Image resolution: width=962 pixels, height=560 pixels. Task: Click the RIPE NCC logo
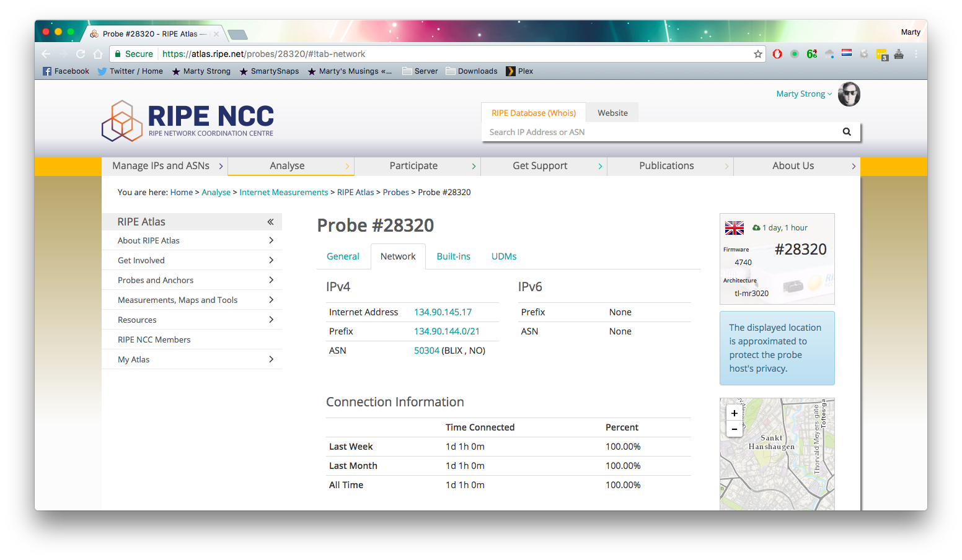(188, 121)
